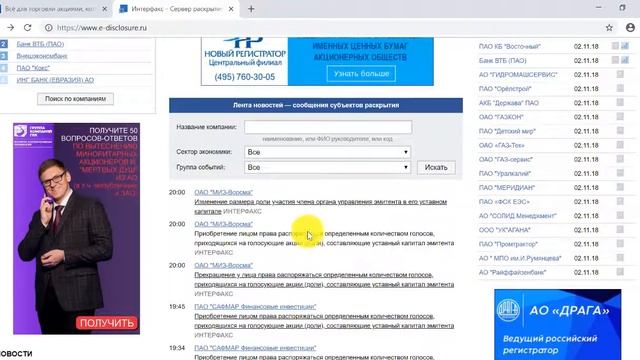
Task: Click document icon in ПАО "Детский мир" row
Action: 620,131
